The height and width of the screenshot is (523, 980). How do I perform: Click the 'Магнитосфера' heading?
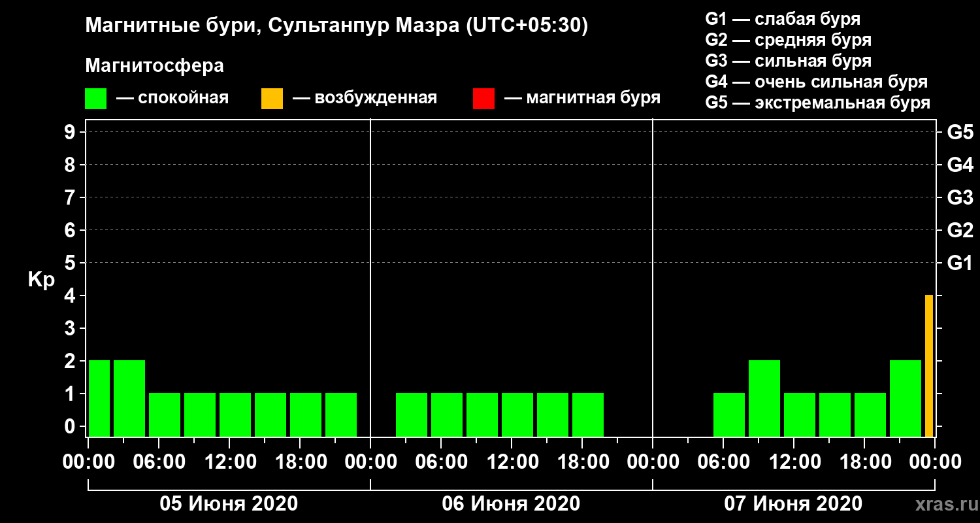pos(154,66)
